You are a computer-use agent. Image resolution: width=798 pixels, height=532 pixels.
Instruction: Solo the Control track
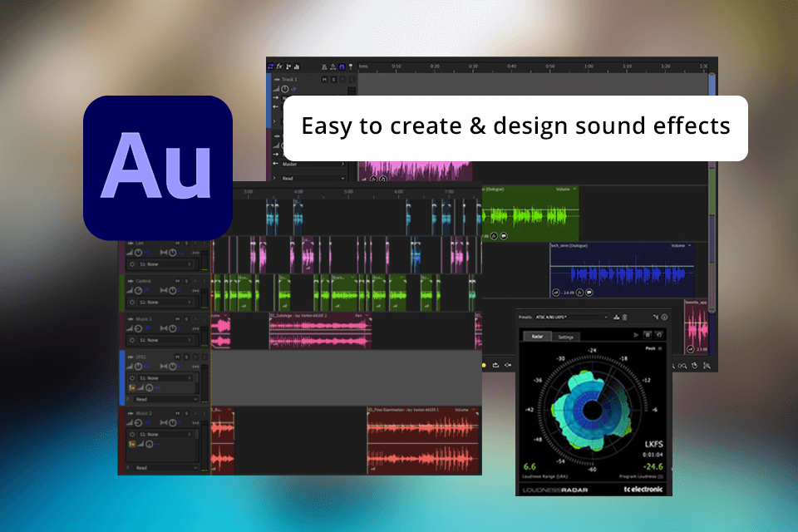coord(186,281)
